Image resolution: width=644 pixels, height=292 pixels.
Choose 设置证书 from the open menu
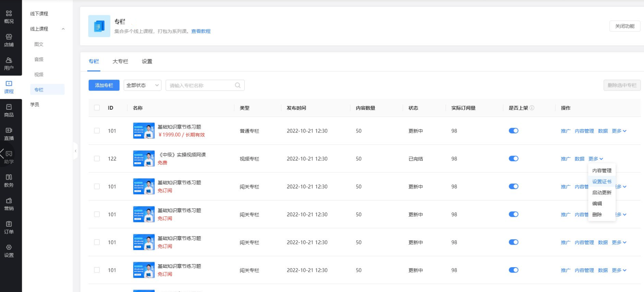[602, 182]
